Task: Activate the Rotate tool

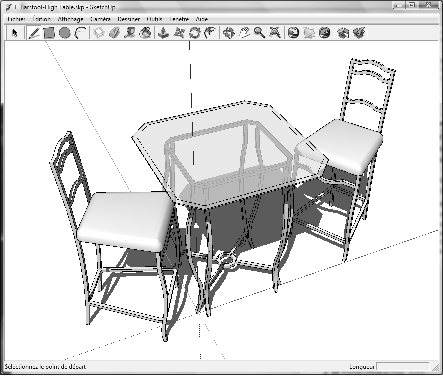Action: click(x=195, y=33)
